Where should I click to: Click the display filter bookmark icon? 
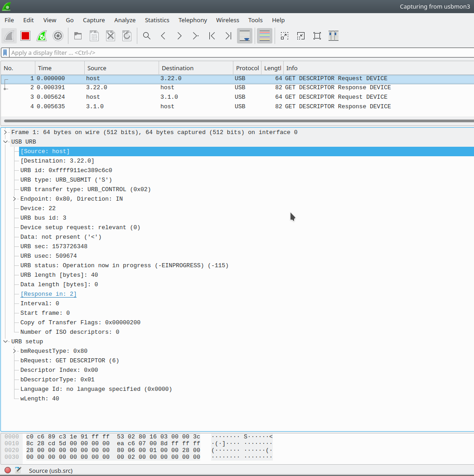coord(5,53)
